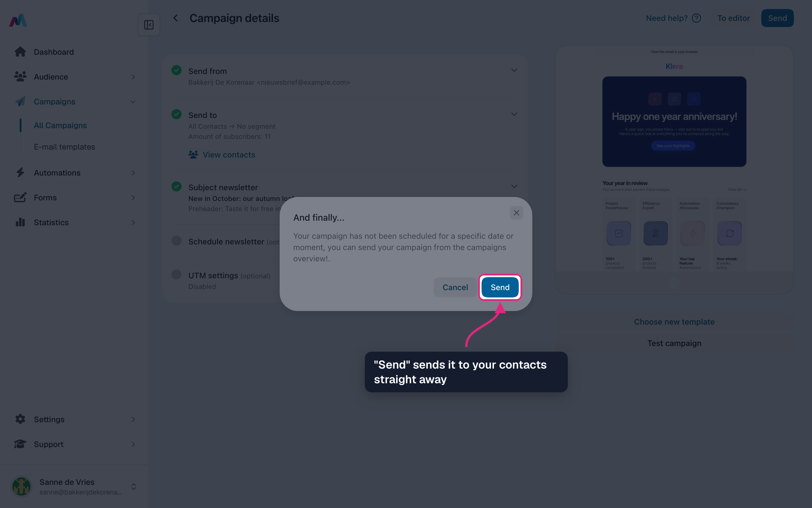Click the Send to green checkmark
The width and height of the screenshot is (812, 508).
(x=176, y=114)
